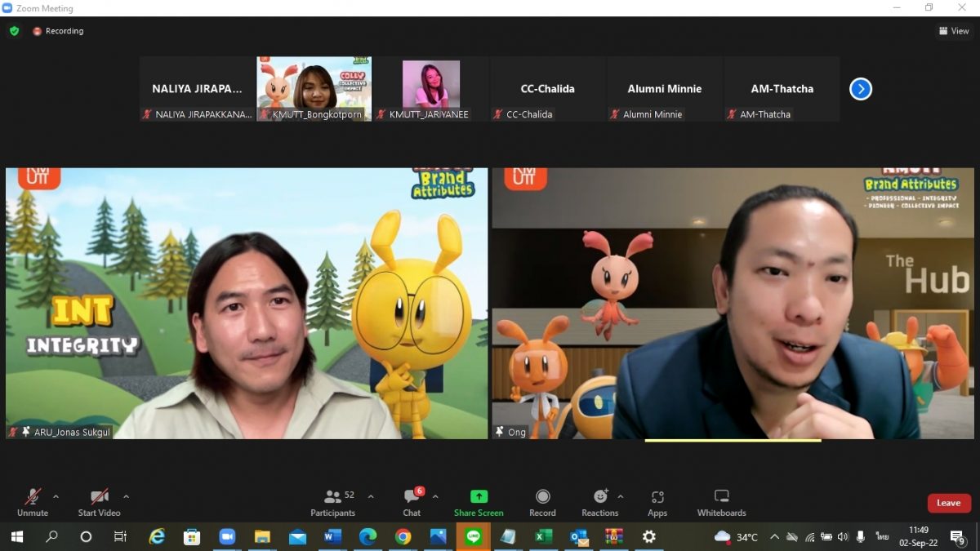This screenshot has width=980, height=551.
Task: Open Settings gear on the taskbar
Action: point(648,536)
